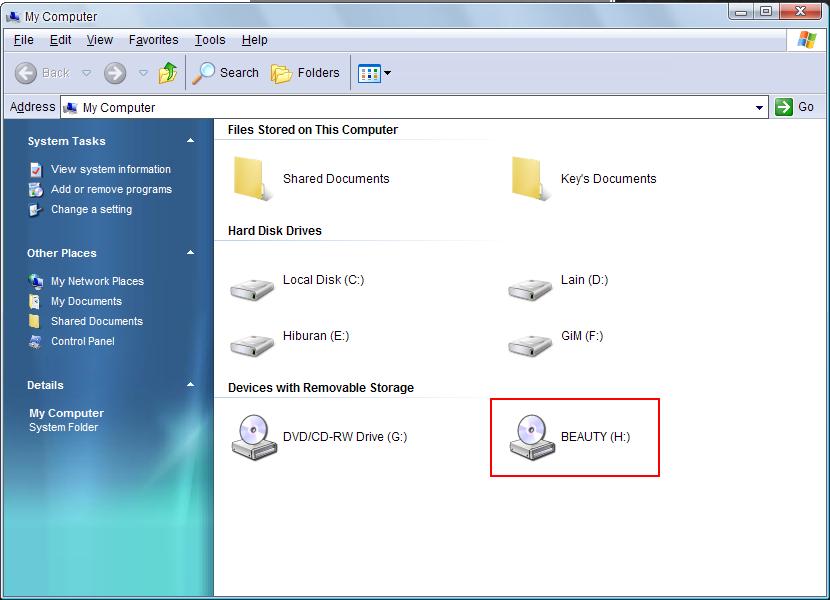Image resolution: width=830 pixels, height=600 pixels.
Task: Select the BEAUTY (H:) drive icon
Action: 532,437
